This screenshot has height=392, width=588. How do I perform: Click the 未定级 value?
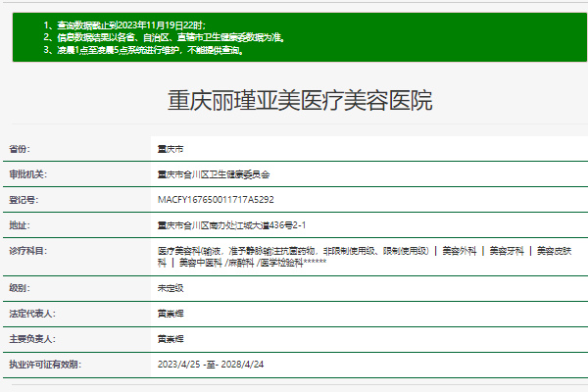coord(171,288)
